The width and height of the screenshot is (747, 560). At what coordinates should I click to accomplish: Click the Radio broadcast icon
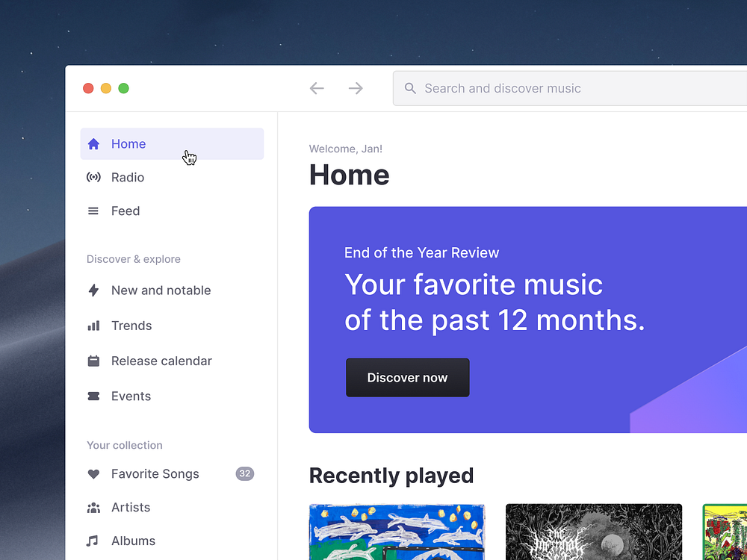coord(93,177)
